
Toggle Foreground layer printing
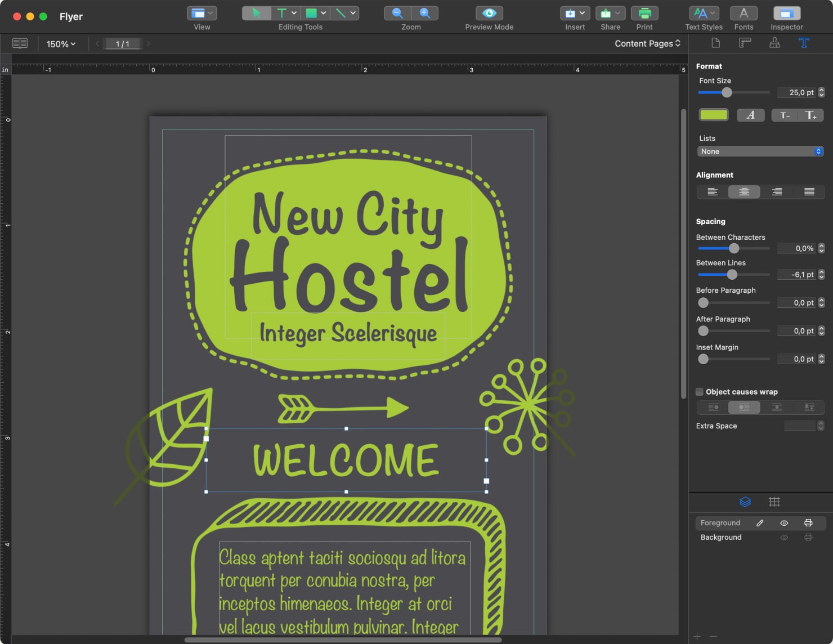pos(808,523)
